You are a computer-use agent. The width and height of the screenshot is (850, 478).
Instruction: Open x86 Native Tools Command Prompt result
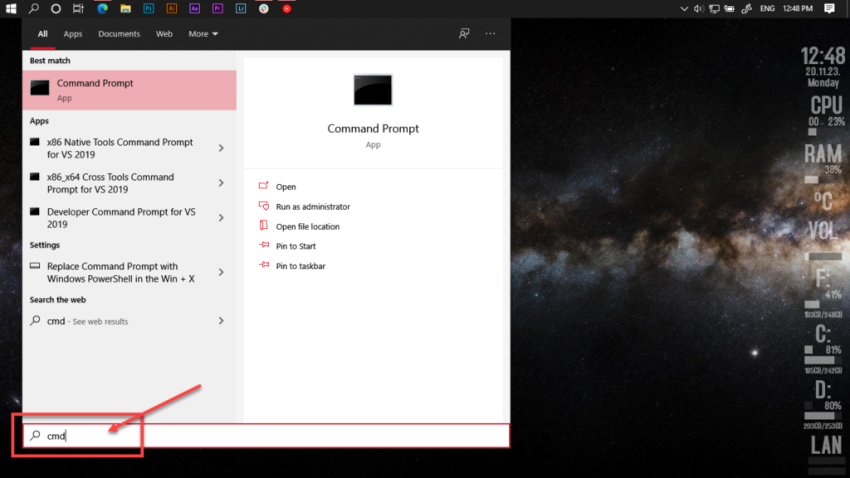pyautogui.click(x=120, y=148)
